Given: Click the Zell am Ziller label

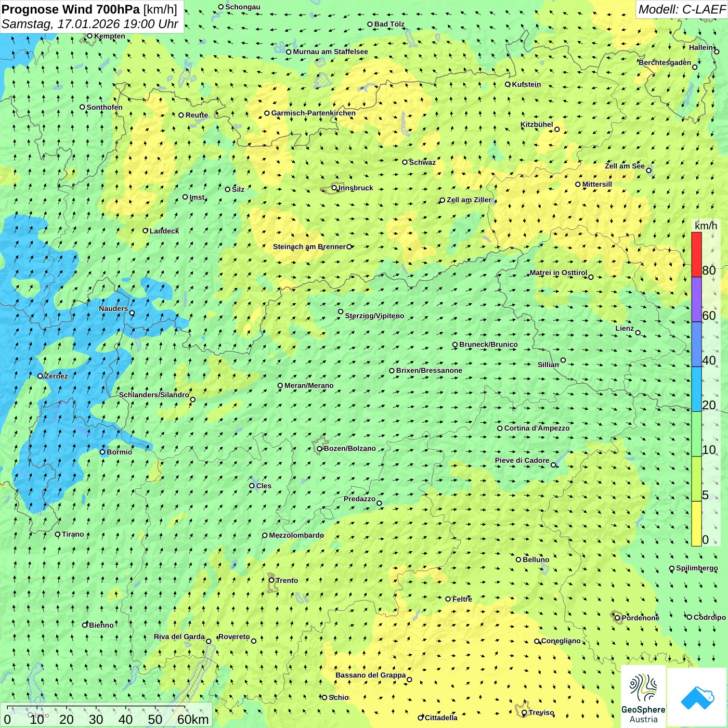Looking at the screenshot, I should (469, 200).
